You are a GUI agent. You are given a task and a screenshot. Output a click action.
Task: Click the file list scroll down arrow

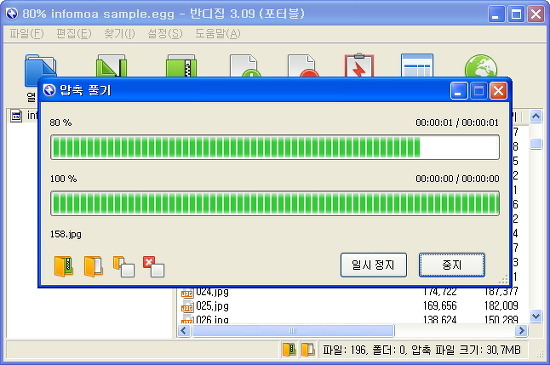click(536, 317)
